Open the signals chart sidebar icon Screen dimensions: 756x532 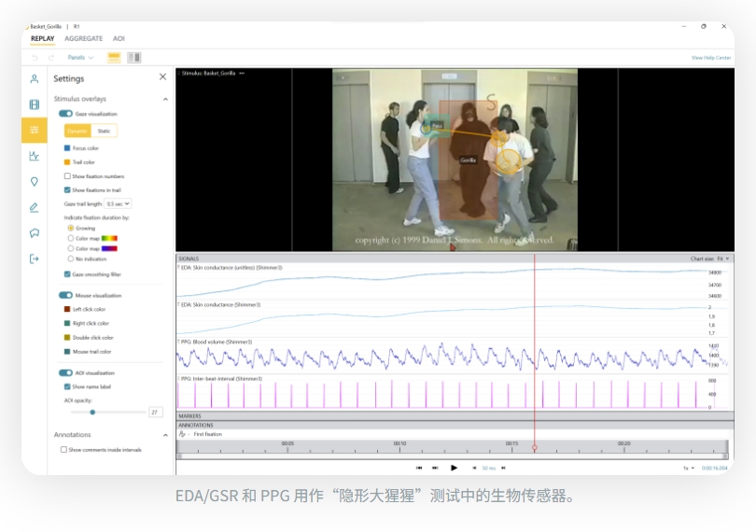[x=35, y=156]
